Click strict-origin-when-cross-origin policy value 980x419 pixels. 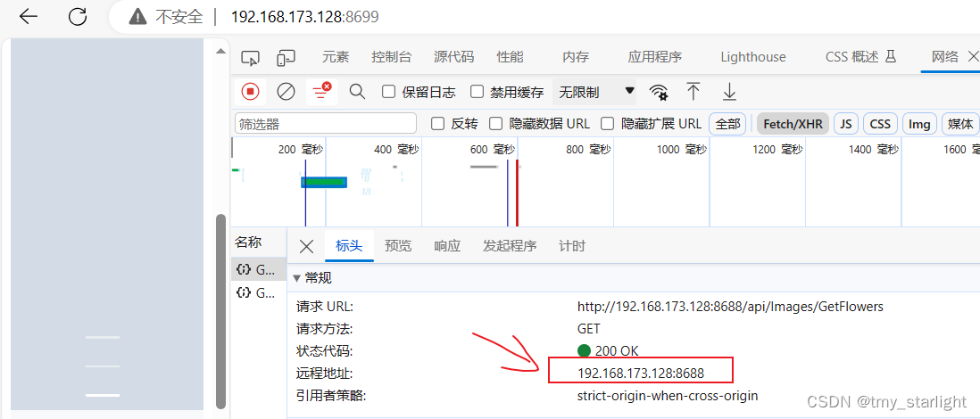click(668, 395)
